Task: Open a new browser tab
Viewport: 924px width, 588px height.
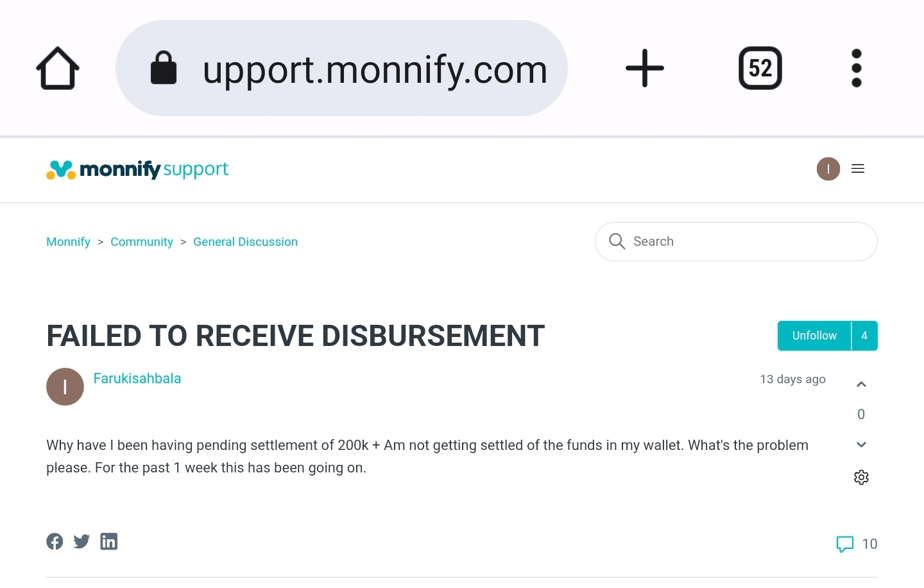Action: [644, 68]
